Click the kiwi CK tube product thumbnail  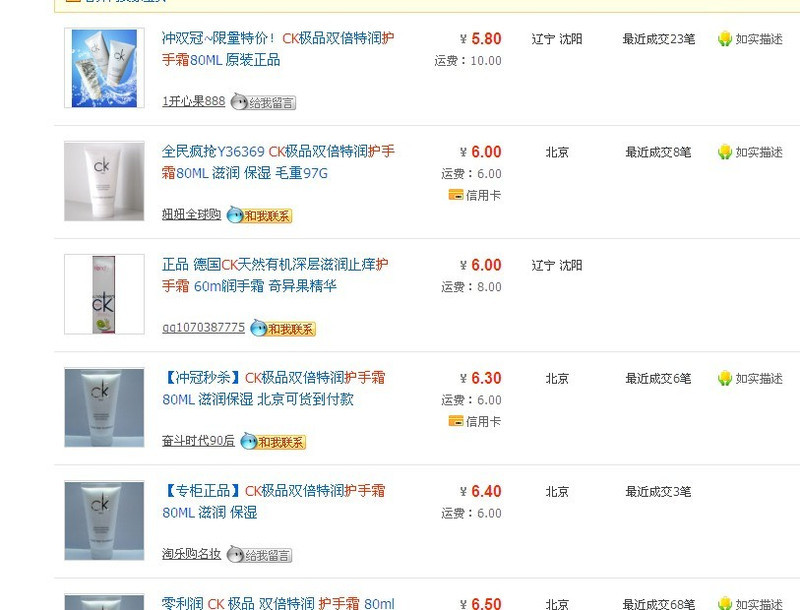[x=104, y=294]
